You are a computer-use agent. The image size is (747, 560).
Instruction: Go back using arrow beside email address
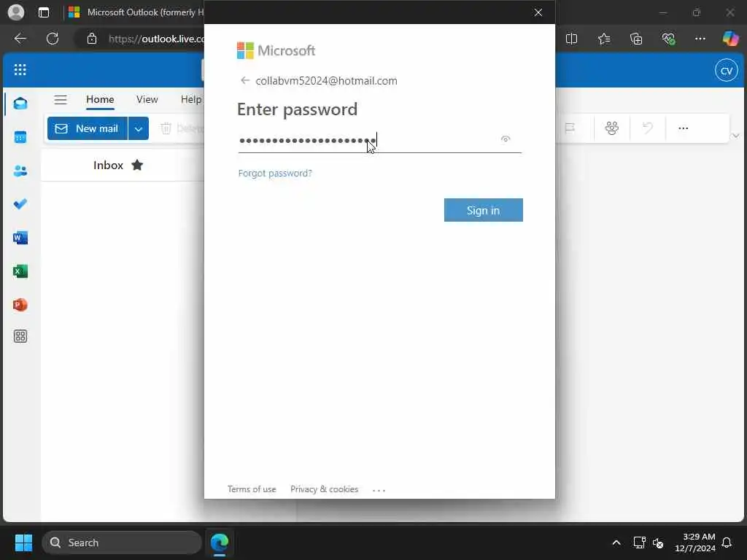click(245, 80)
